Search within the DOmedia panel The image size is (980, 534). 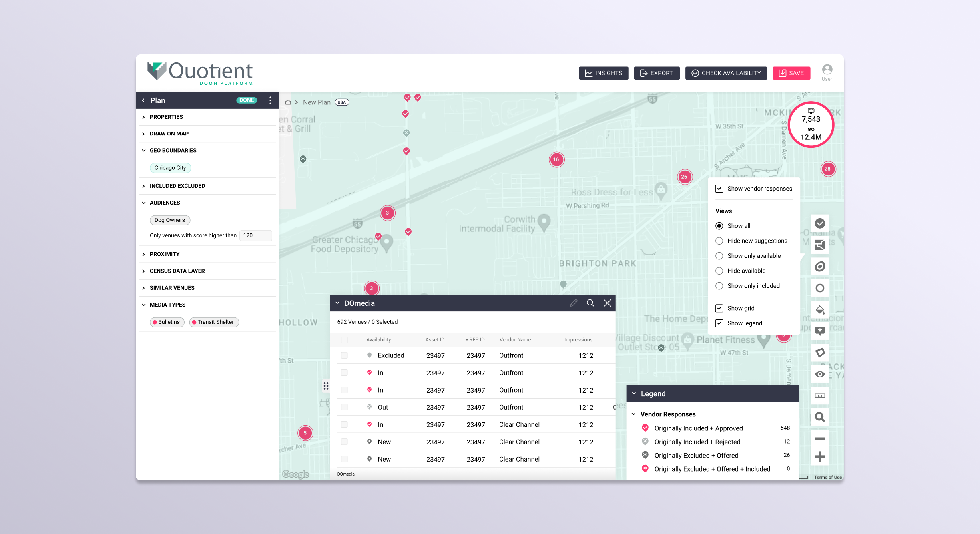(x=590, y=303)
